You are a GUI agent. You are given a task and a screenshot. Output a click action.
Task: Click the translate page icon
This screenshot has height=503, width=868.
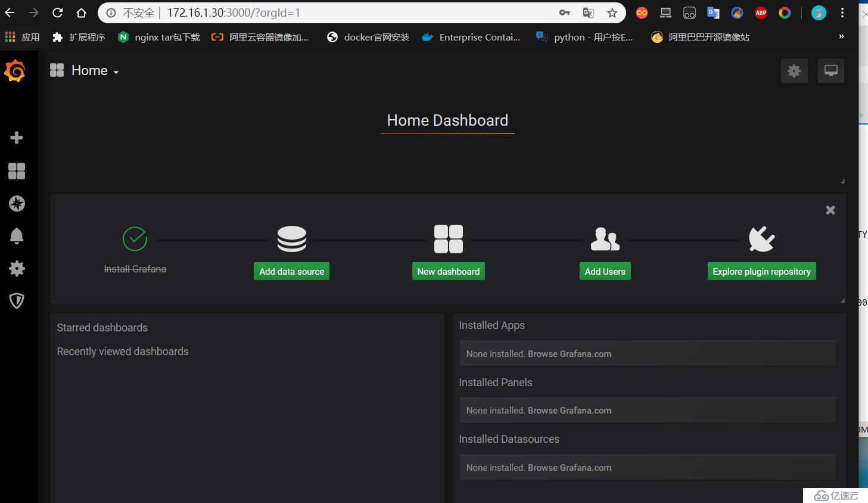click(x=589, y=13)
